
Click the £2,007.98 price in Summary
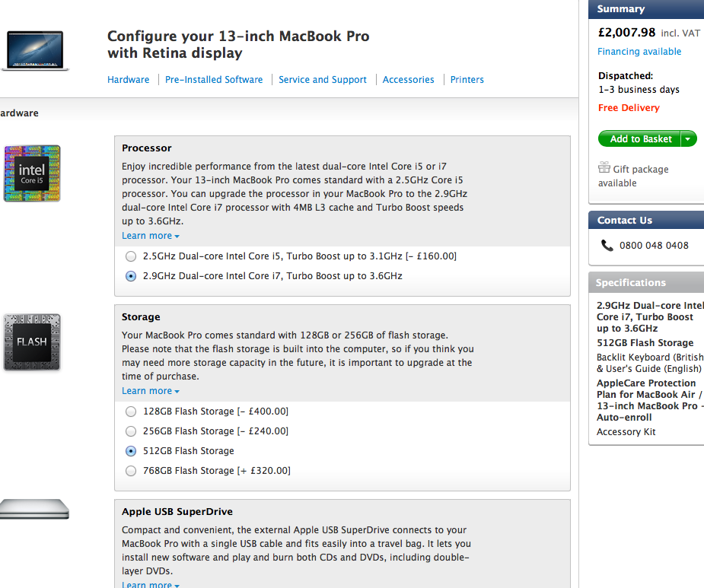[626, 32]
